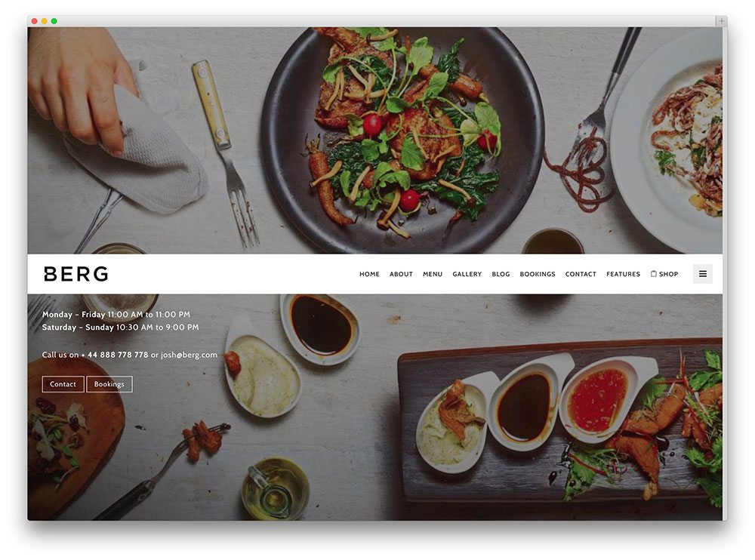Go to the ABOUT page
The image size is (755, 560).
point(401,274)
